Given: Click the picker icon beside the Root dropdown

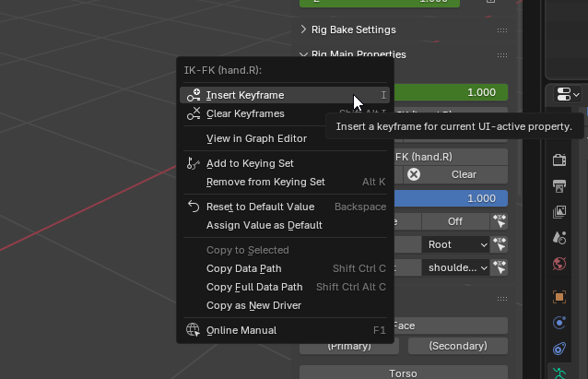Looking at the screenshot, I should [500, 244].
